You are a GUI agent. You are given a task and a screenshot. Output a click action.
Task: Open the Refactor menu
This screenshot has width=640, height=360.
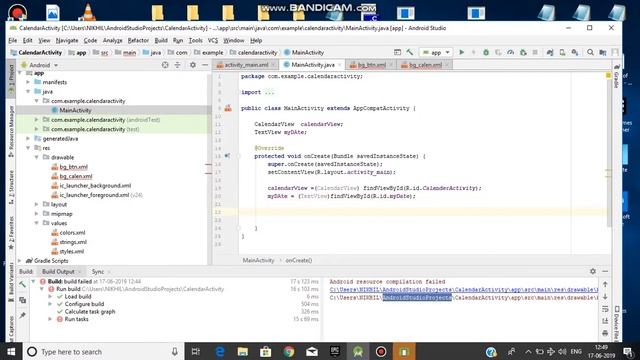tap(138, 40)
